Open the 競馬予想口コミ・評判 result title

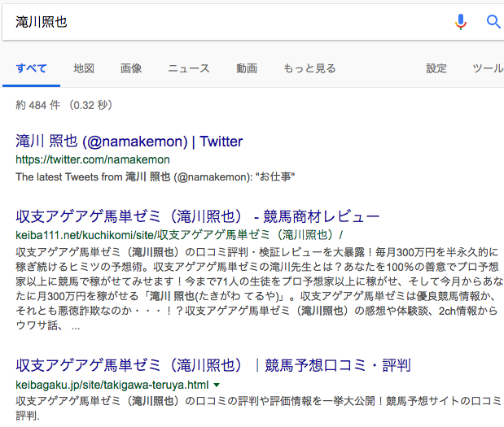(213, 365)
